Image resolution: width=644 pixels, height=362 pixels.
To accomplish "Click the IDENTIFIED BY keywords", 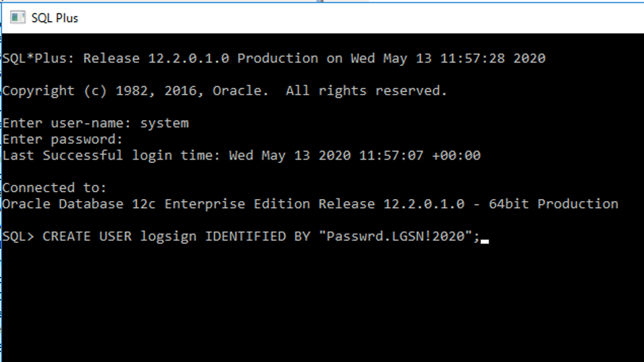I will pos(258,237).
